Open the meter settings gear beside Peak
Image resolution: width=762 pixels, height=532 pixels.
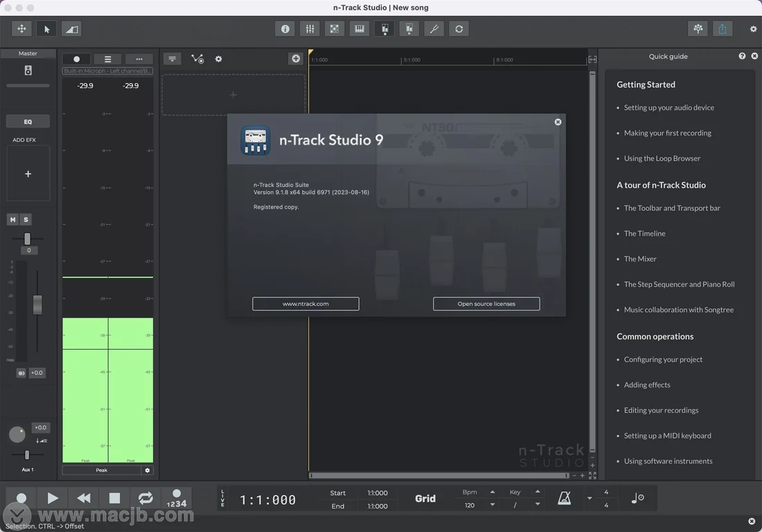click(x=148, y=470)
